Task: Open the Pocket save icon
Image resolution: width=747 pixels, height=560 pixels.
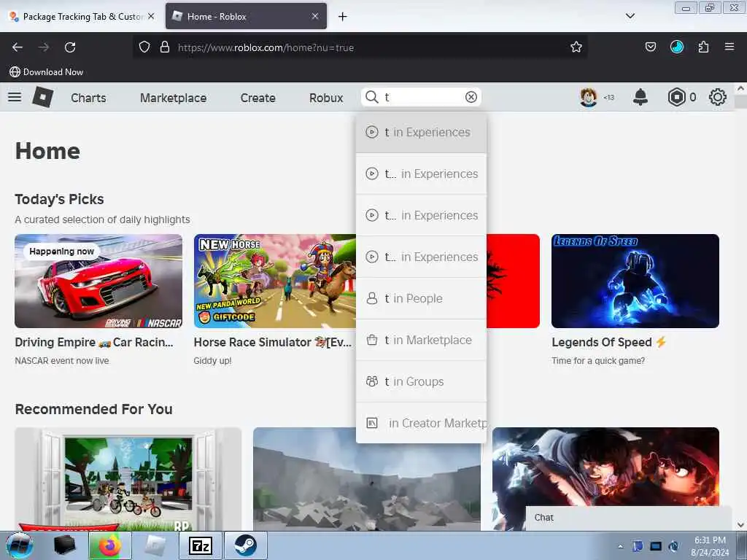Action: point(650,47)
